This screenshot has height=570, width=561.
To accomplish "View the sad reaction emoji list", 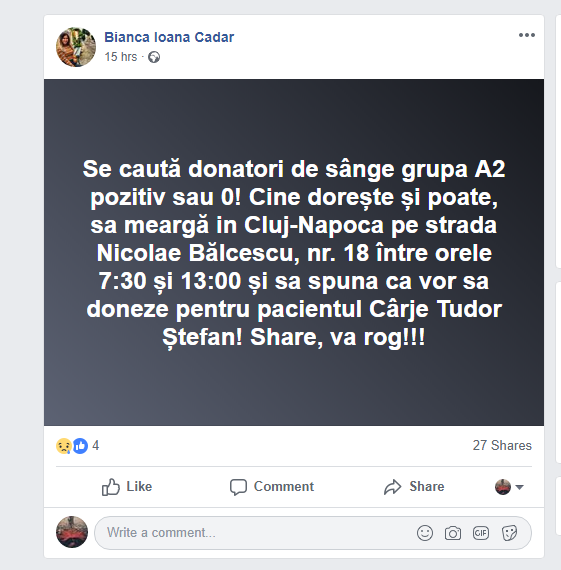I will [64, 446].
